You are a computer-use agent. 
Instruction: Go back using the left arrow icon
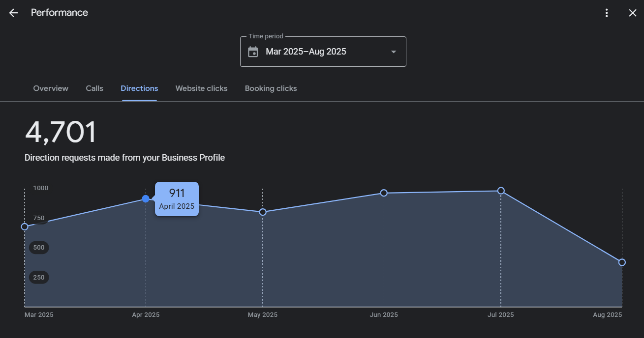pyautogui.click(x=13, y=13)
